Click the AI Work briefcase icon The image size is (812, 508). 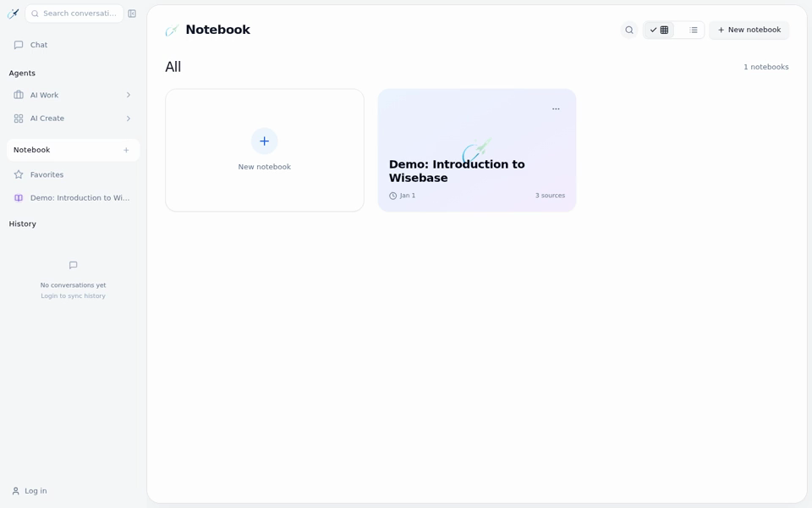(x=19, y=95)
